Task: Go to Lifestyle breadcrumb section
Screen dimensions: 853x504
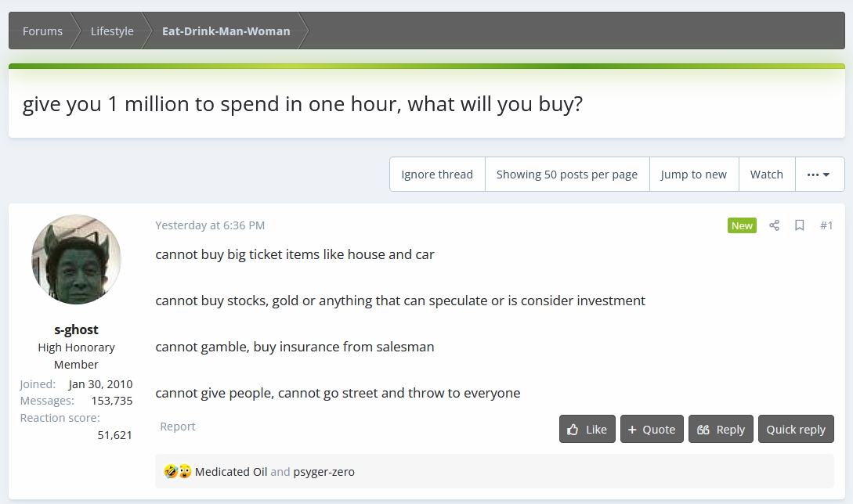Action: [x=112, y=31]
